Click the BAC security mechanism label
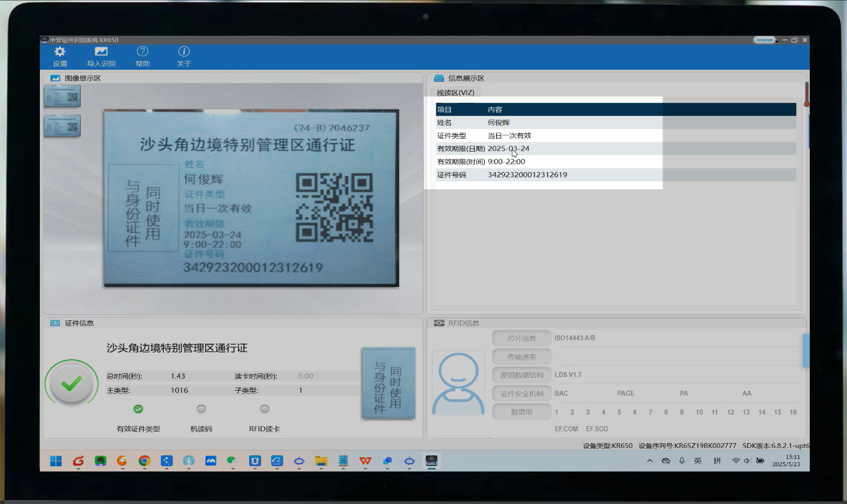 (x=561, y=393)
